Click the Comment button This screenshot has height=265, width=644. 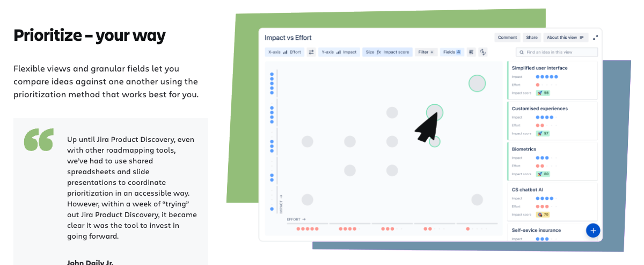point(507,38)
